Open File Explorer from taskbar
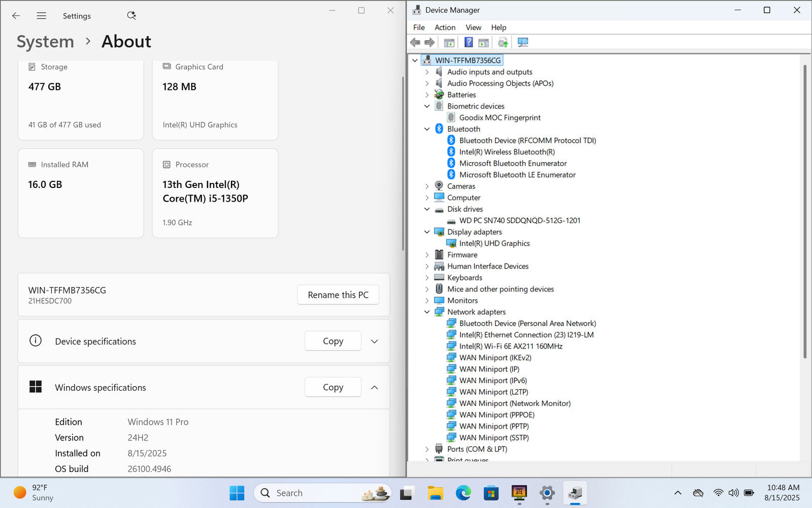The height and width of the screenshot is (508, 812). [435, 493]
